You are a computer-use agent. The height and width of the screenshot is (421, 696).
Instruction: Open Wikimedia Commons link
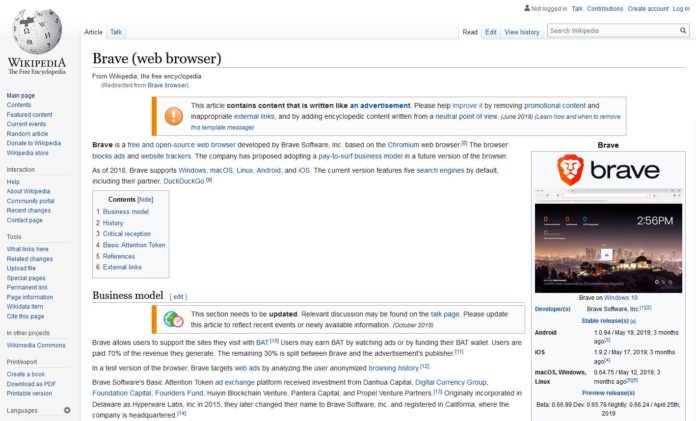tap(36, 345)
